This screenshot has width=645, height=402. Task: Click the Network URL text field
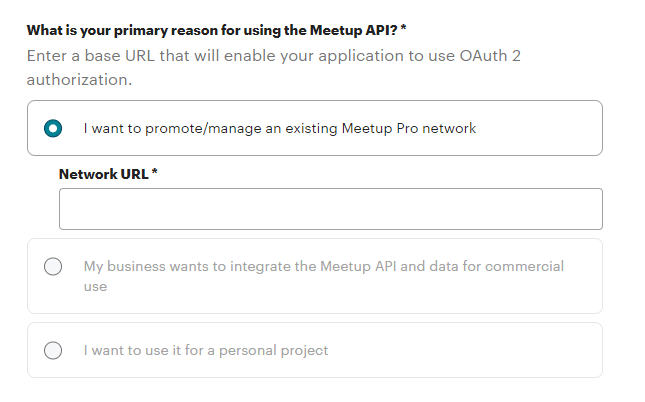point(330,209)
